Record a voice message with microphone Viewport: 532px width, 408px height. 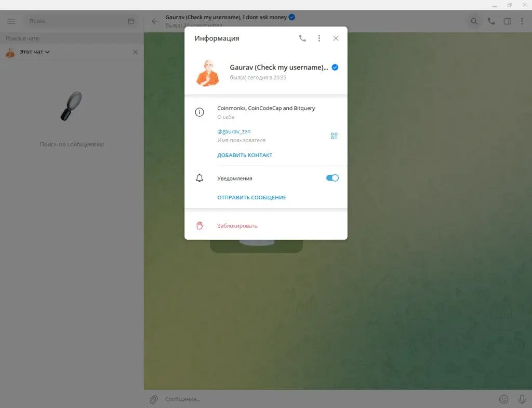pyautogui.click(x=522, y=399)
